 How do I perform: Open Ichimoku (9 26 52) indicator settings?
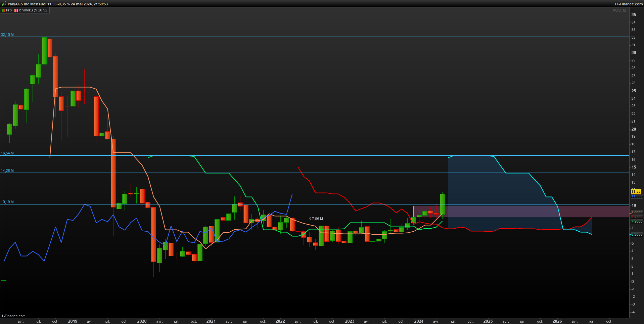pyautogui.click(x=34, y=10)
